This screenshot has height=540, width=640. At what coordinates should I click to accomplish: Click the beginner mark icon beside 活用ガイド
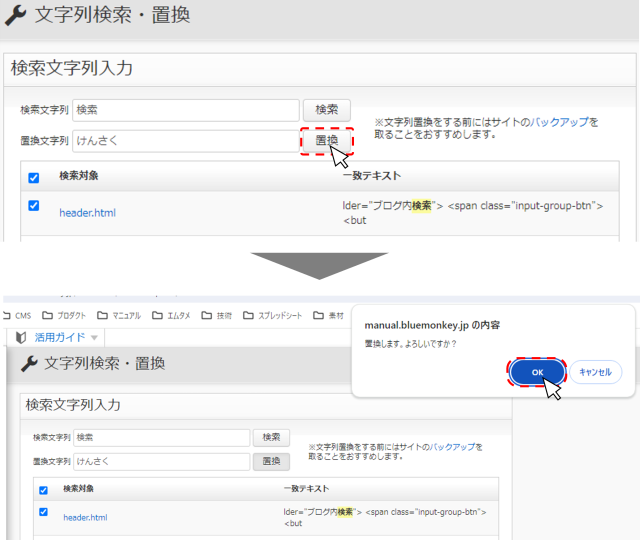(21, 338)
